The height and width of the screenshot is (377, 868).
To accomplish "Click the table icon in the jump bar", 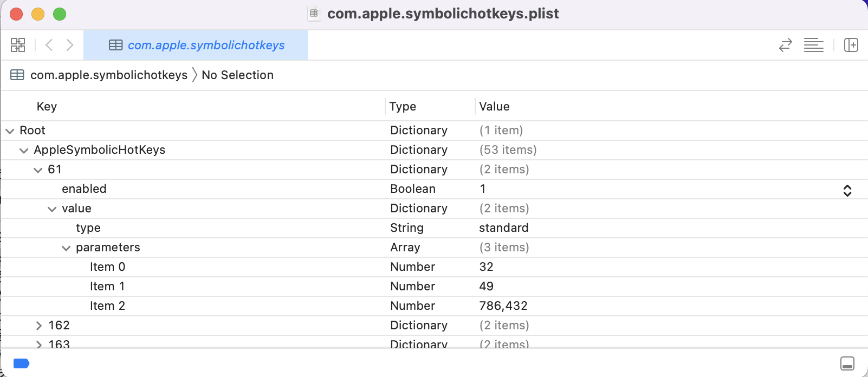I will [17, 75].
